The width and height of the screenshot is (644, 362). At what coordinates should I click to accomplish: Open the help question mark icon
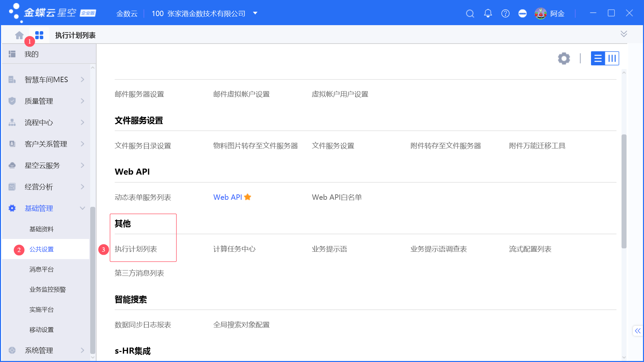click(505, 13)
